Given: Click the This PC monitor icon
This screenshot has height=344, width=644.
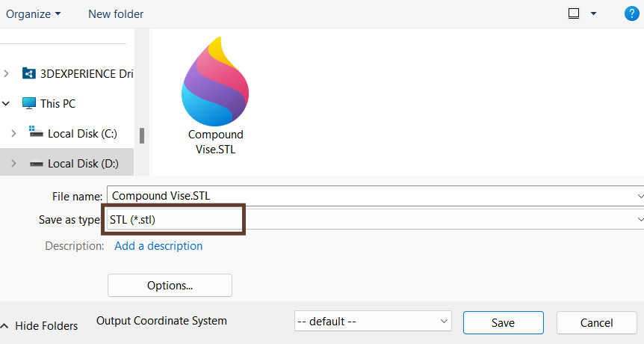Looking at the screenshot, I should pos(29,103).
